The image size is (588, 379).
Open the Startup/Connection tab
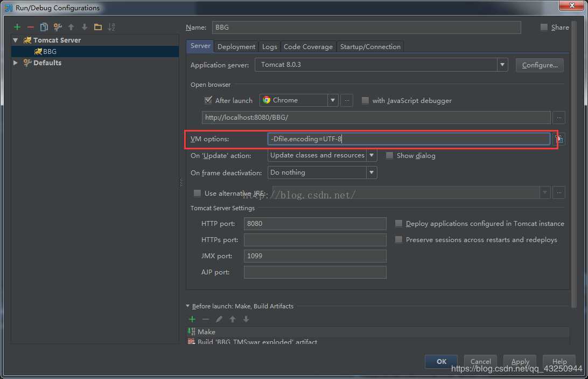pos(370,46)
